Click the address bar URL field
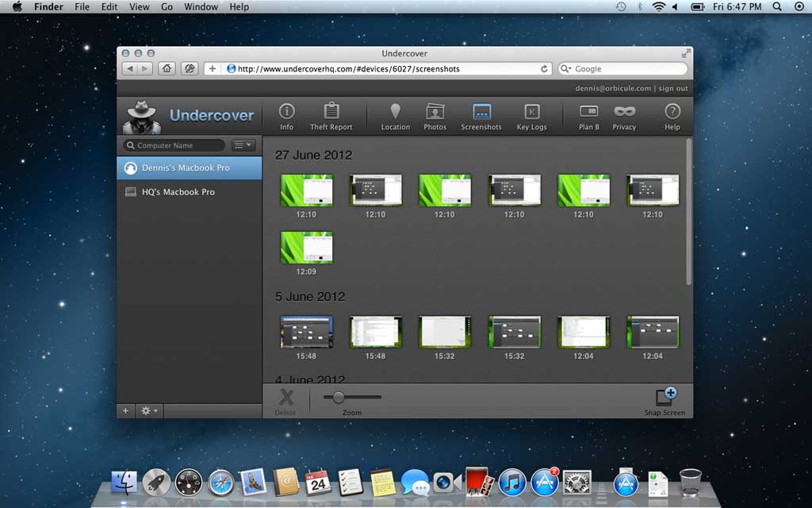Viewport: 812px width, 508px height. pos(378,69)
